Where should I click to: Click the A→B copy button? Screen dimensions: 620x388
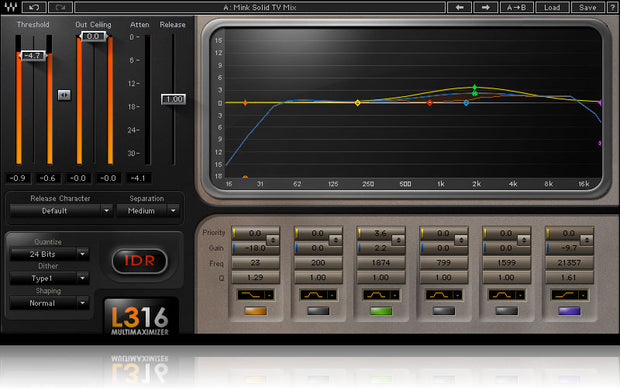click(516, 7)
